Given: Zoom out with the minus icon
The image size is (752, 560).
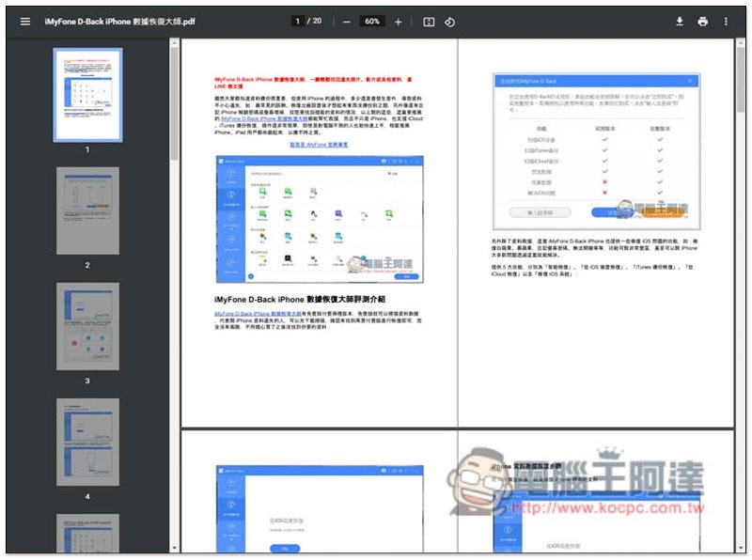Looking at the screenshot, I should 347,22.
